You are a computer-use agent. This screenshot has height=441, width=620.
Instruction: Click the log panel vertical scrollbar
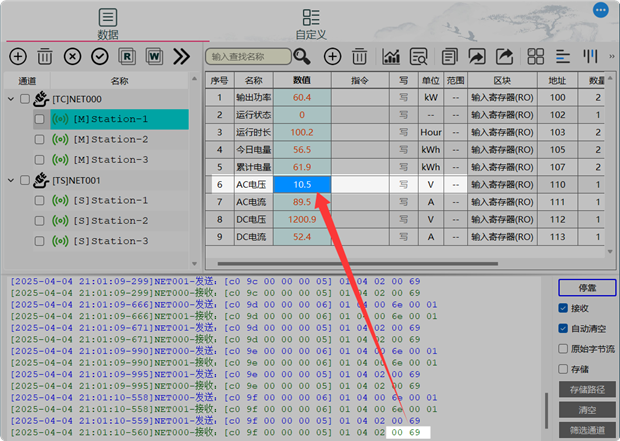(547, 411)
